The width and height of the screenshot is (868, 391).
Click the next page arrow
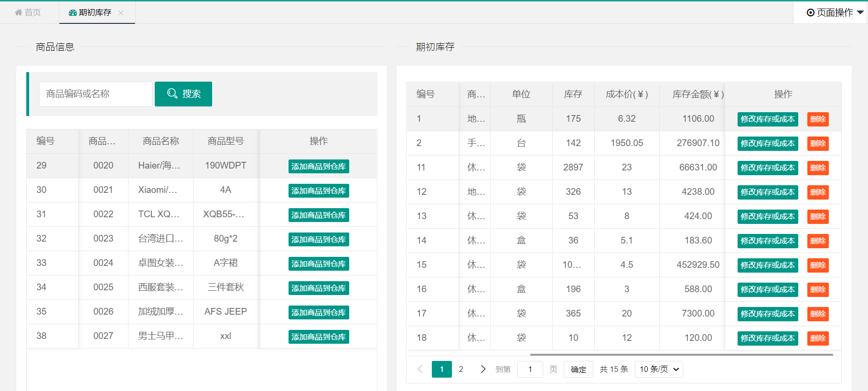483,369
